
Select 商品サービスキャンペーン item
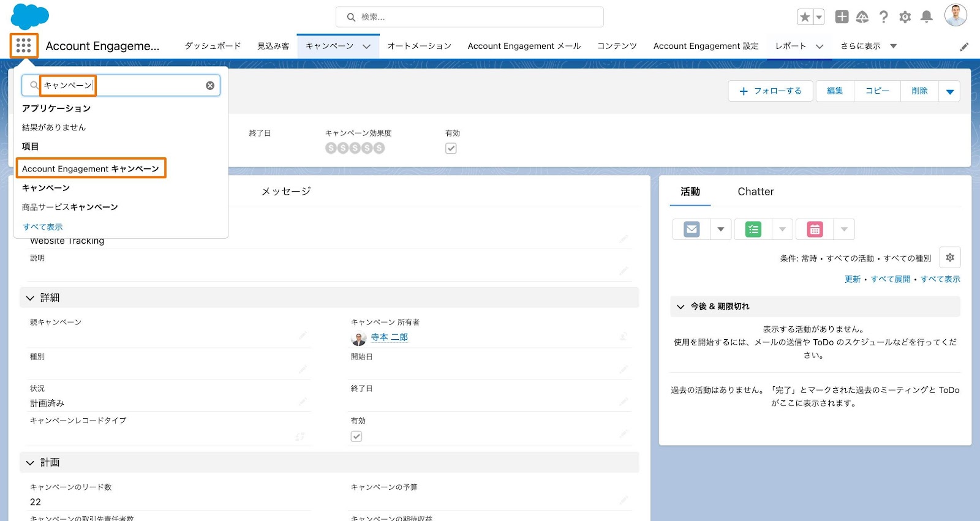coord(70,207)
